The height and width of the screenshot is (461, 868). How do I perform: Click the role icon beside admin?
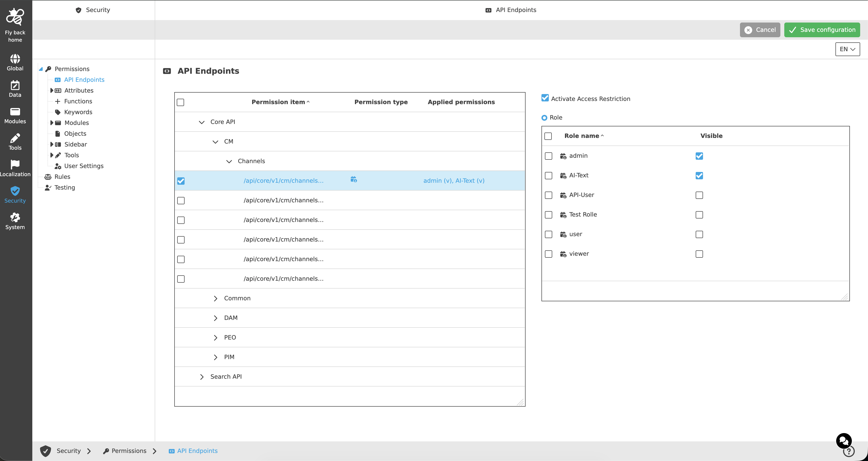tap(563, 156)
